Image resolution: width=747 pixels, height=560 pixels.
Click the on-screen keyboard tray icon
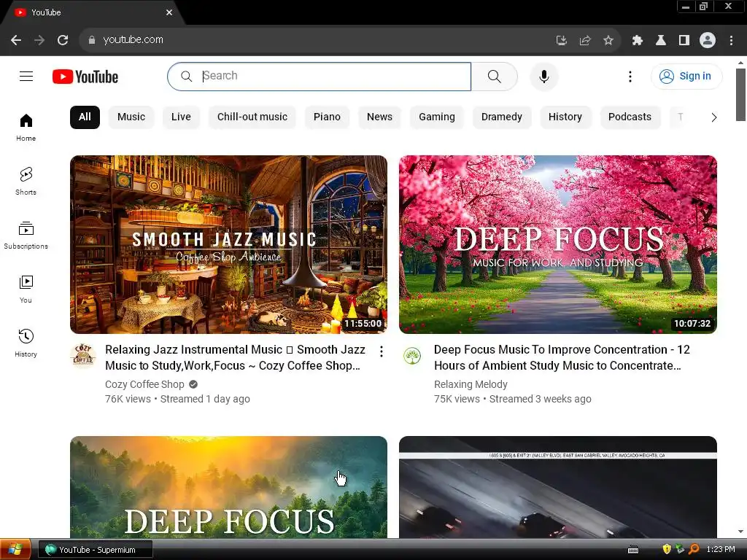point(632,550)
